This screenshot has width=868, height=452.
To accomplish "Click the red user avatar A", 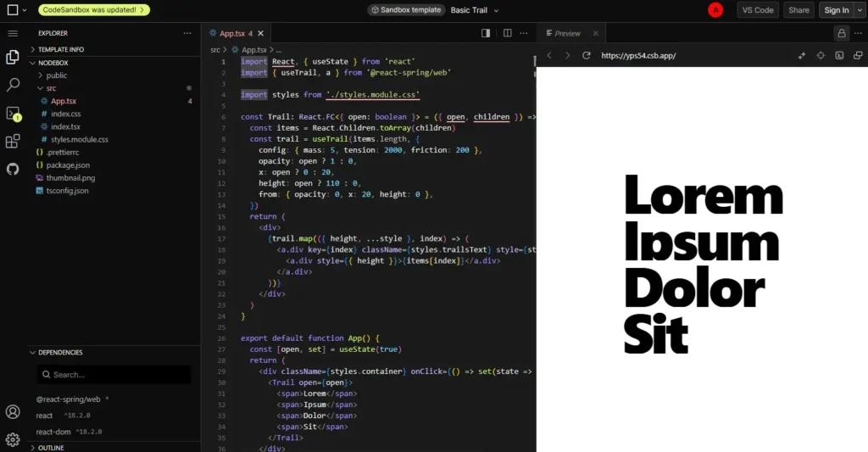I will coord(715,10).
